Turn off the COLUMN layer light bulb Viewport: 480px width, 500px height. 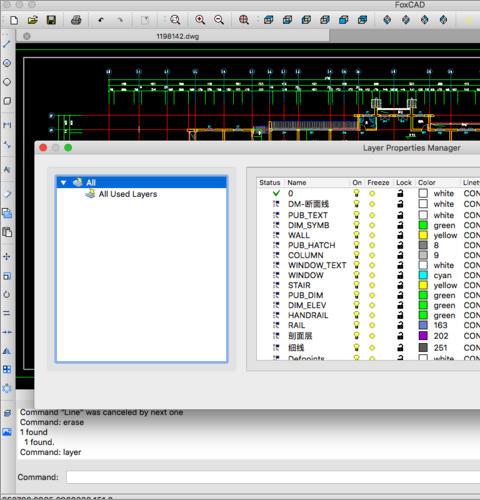click(356, 255)
